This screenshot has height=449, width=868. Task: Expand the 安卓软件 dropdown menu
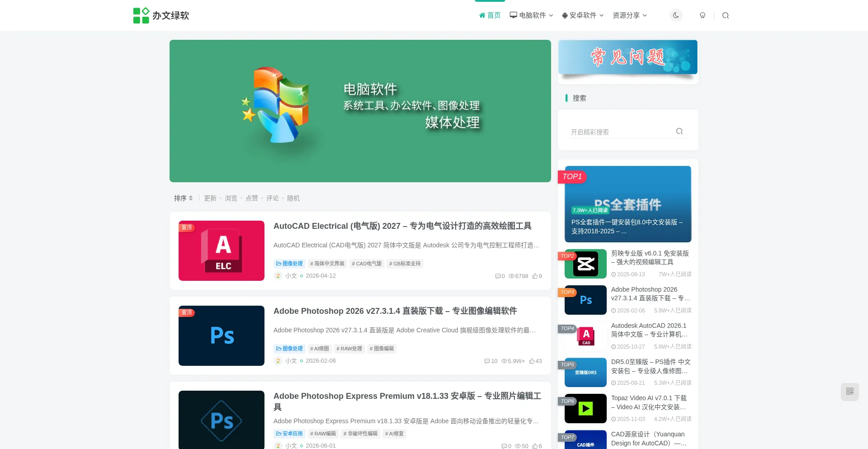point(583,15)
